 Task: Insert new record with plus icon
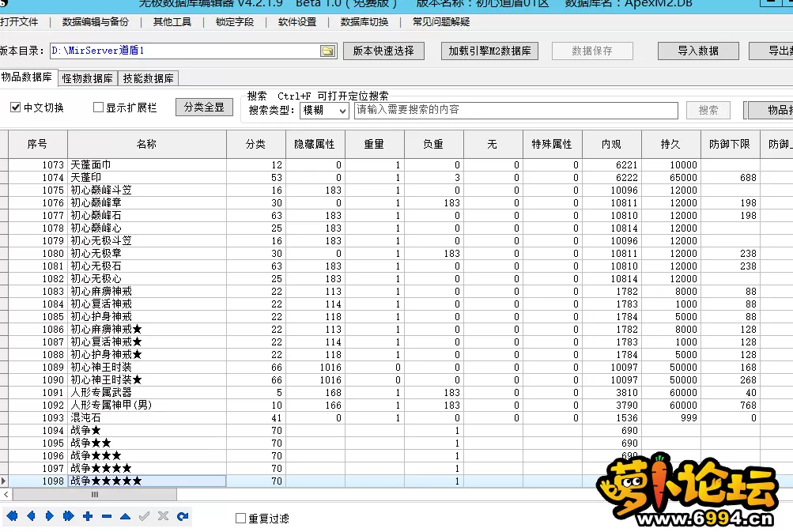point(88,516)
